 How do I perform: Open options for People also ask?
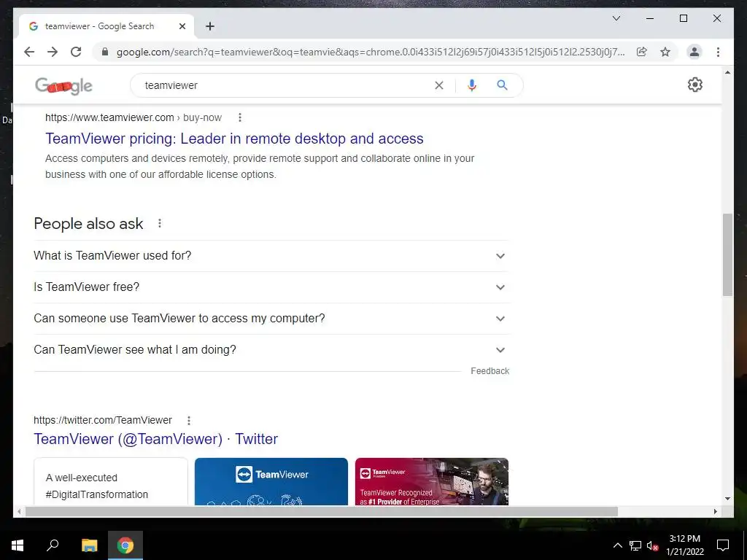pyautogui.click(x=160, y=223)
